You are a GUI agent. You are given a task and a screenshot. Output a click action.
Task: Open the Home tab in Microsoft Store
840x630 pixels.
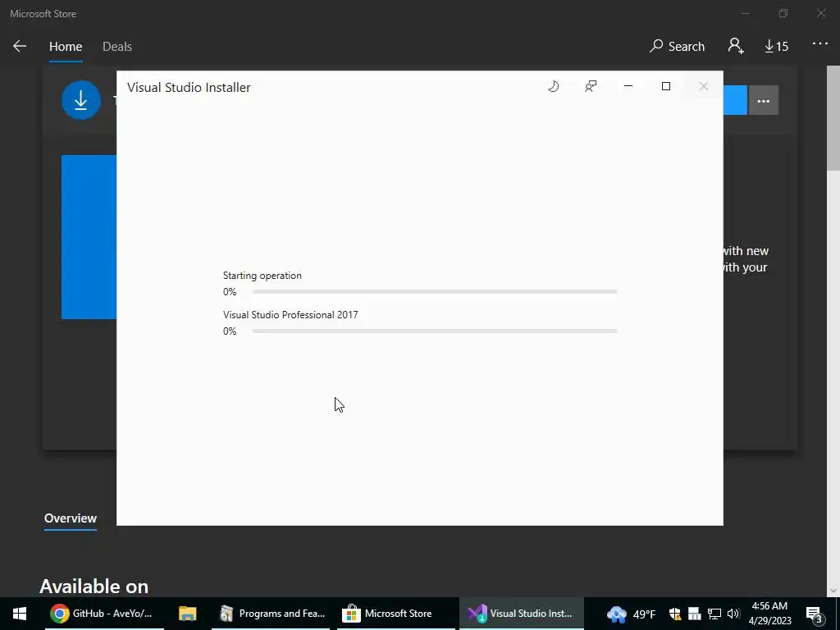[66, 47]
